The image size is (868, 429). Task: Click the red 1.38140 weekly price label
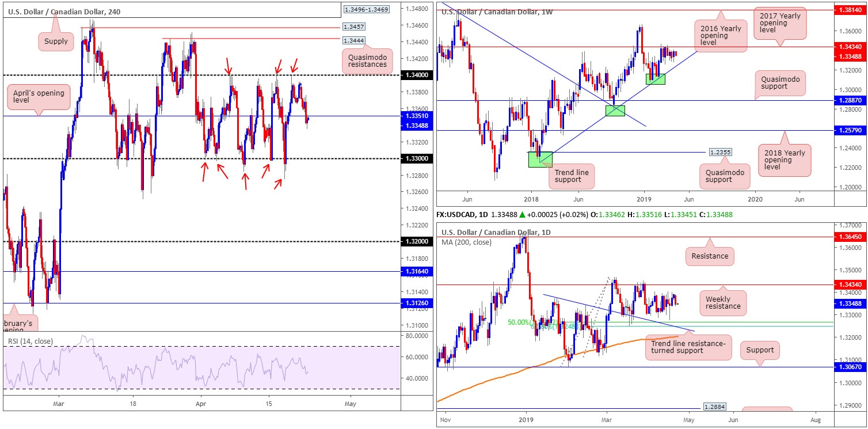(851, 10)
